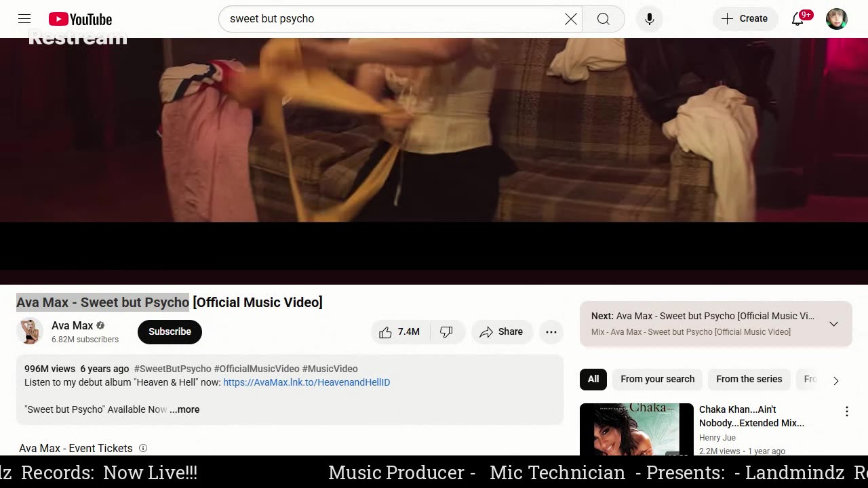The width and height of the screenshot is (868, 488).
Task: Show more chips with right arrow
Action: coord(835,380)
